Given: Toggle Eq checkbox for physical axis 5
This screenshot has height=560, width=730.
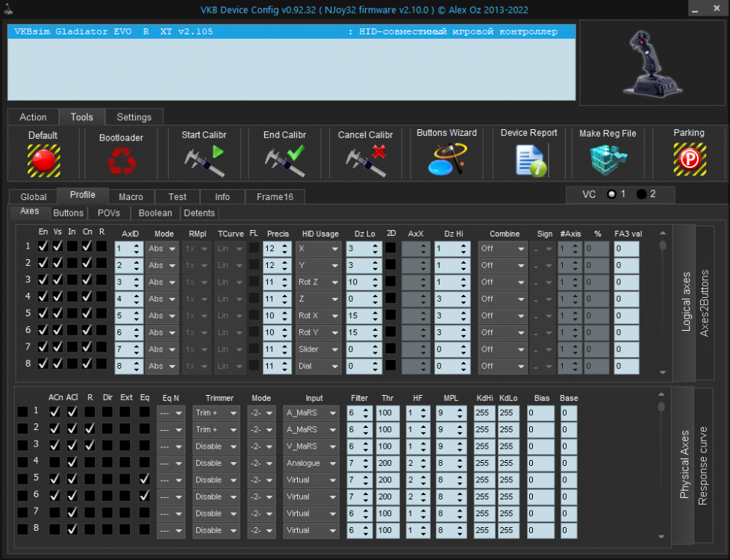Looking at the screenshot, I should pos(144,479).
